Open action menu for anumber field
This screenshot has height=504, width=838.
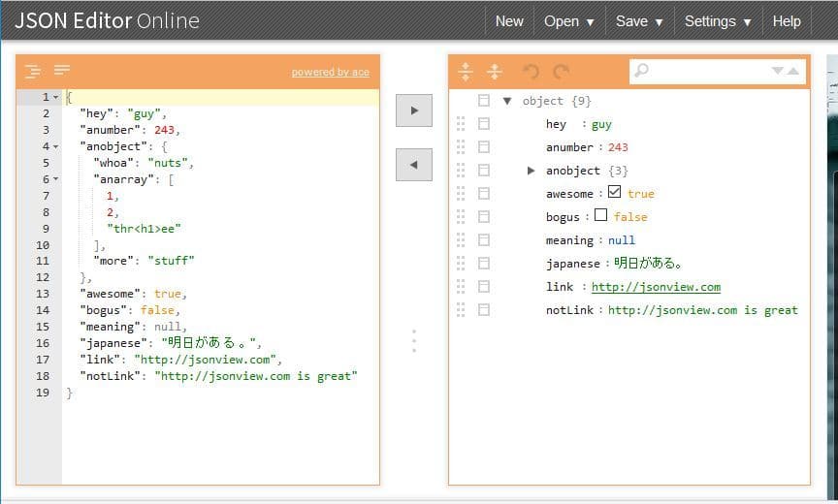(484, 146)
